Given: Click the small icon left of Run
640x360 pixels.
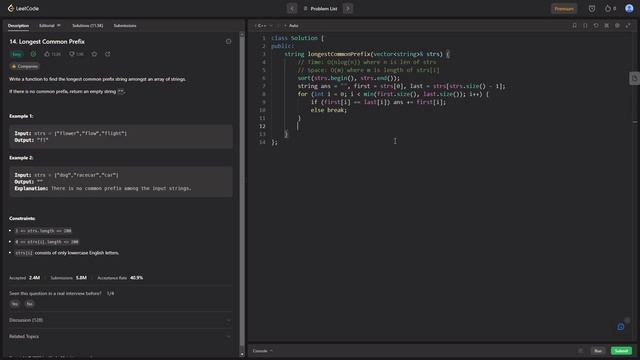Looking at the screenshot, I should [x=580, y=351].
